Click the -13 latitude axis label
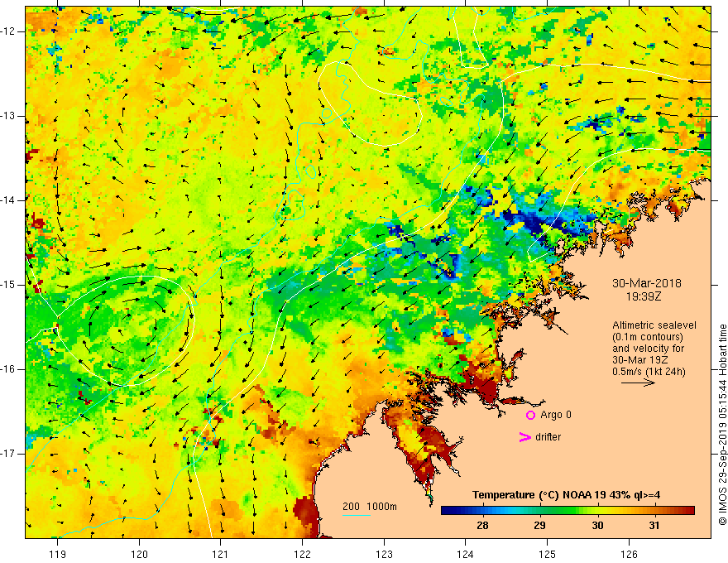728x563 pixels. click(8, 116)
